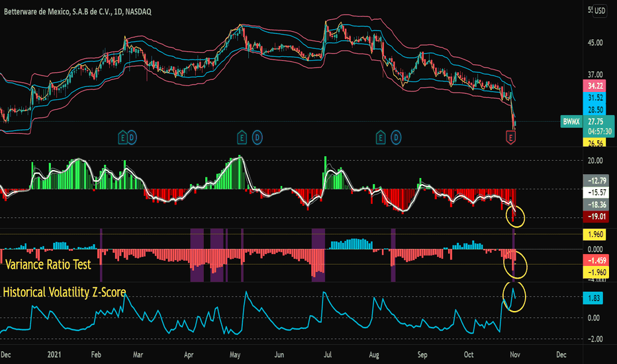
Task: Select the yellow 26.56 price label
Action: 594,142
